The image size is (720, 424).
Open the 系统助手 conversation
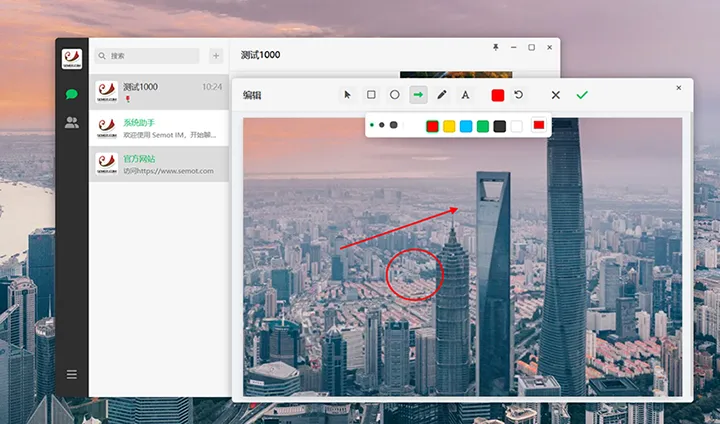point(159,128)
